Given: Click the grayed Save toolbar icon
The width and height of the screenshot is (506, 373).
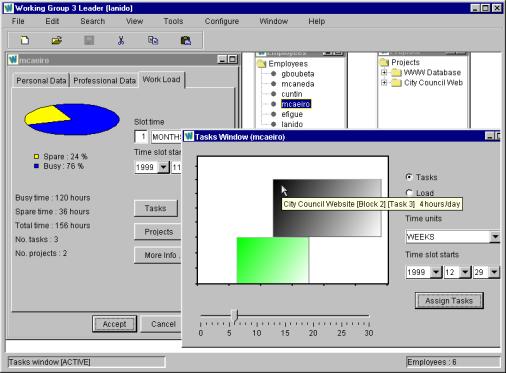Looking at the screenshot, I should click(x=89, y=40).
